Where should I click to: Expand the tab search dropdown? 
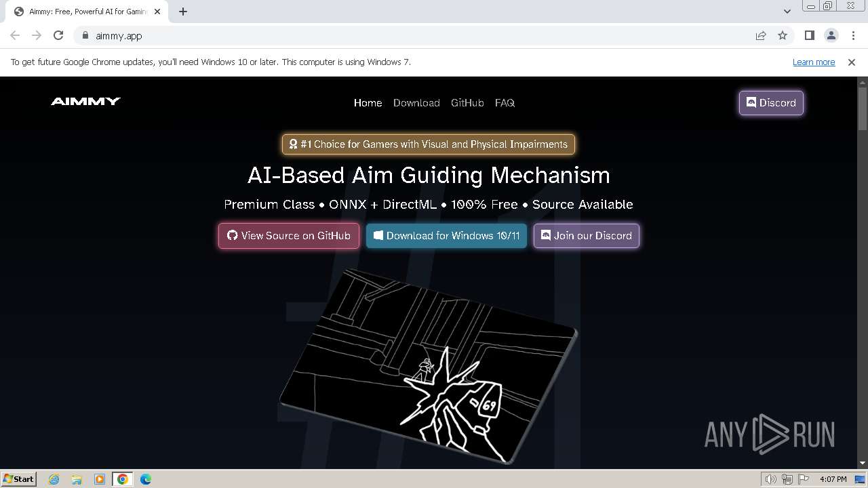click(x=787, y=12)
